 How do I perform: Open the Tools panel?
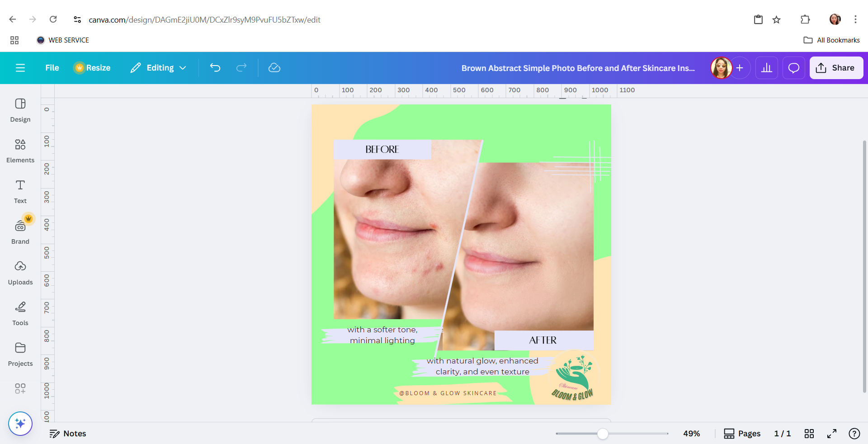[x=20, y=313]
